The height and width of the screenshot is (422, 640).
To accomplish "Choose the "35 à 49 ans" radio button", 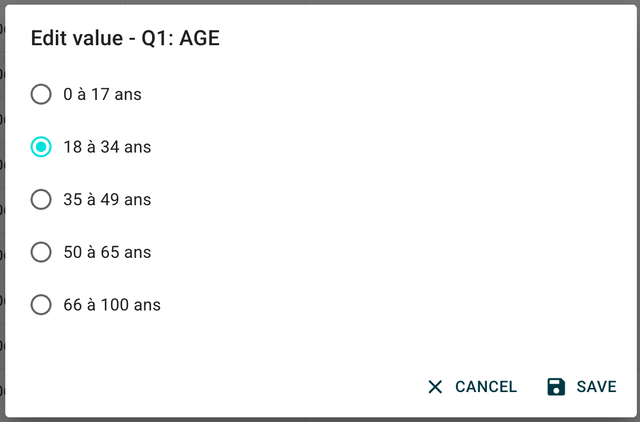I will [x=41, y=200].
